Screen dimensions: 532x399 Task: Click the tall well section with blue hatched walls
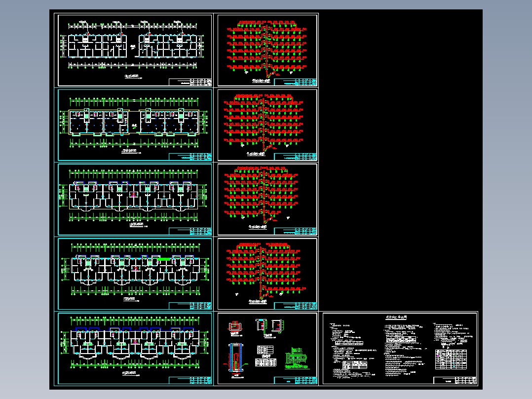[235, 358]
